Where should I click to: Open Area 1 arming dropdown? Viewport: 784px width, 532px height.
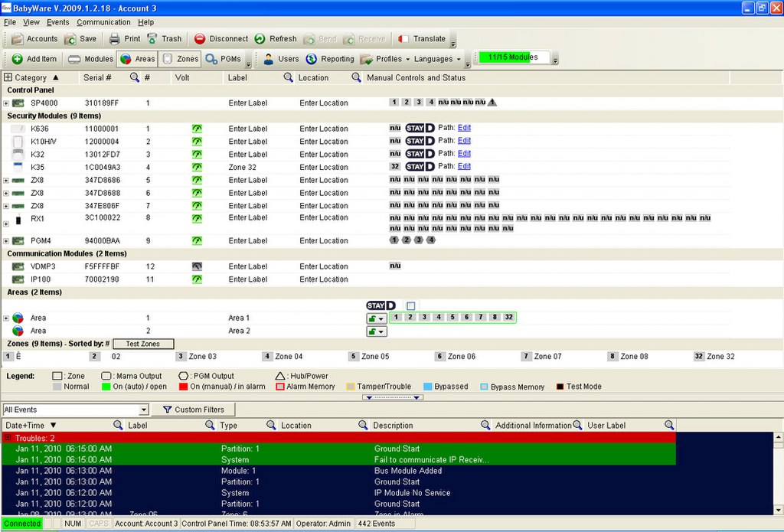pos(377,318)
